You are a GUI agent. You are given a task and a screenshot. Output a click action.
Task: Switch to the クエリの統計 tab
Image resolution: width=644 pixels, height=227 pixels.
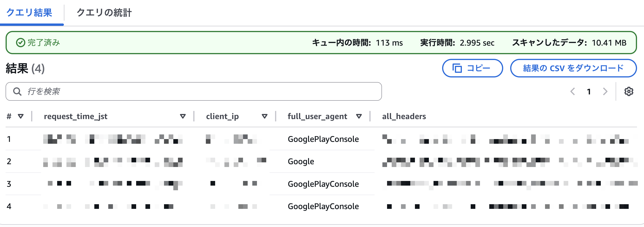(104, 13)
